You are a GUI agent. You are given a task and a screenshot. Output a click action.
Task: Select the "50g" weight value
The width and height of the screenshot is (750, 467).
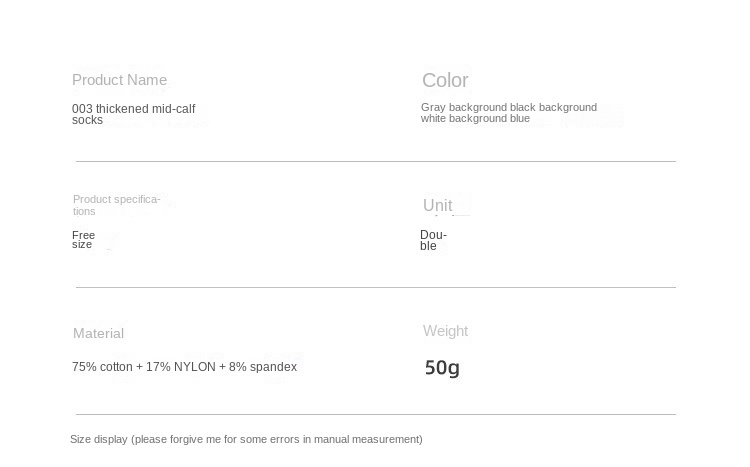coord(442,368)
